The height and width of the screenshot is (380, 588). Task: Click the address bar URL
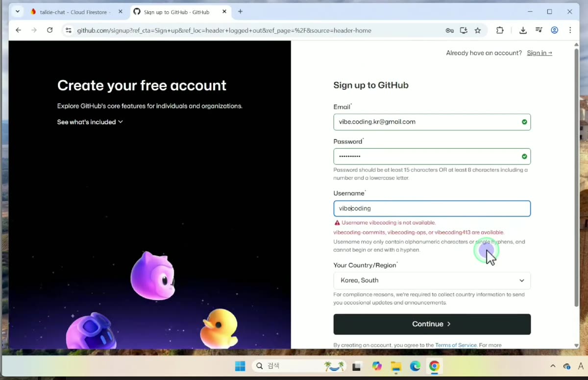224,30
